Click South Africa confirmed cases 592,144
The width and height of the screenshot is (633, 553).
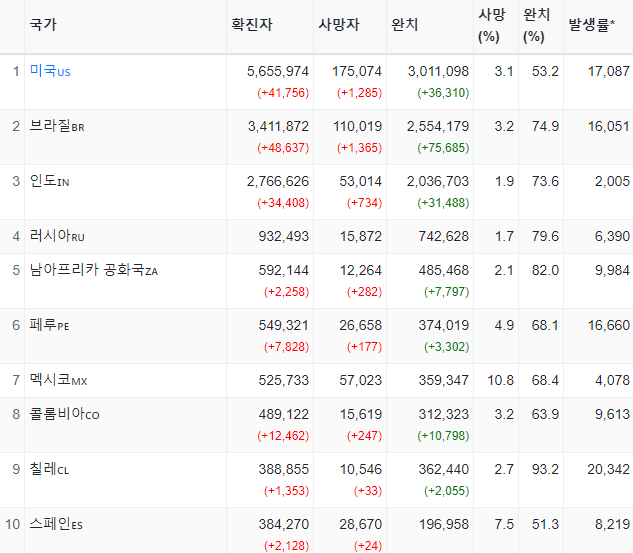(284, 270)
